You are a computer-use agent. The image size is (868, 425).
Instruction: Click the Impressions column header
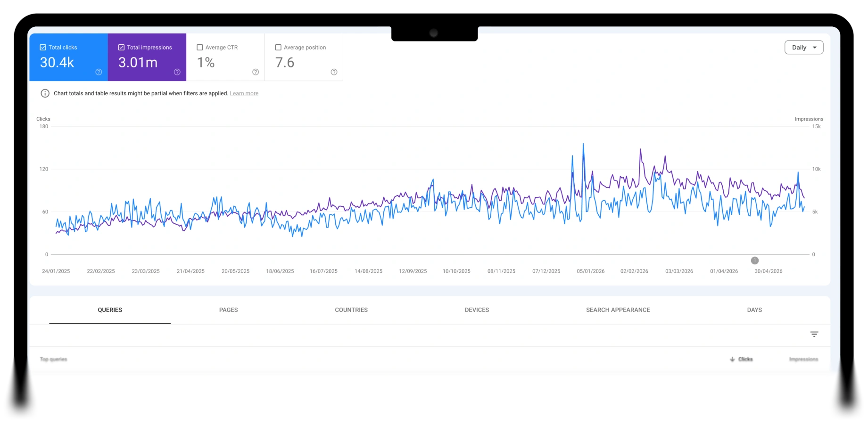tap(804, 359)
